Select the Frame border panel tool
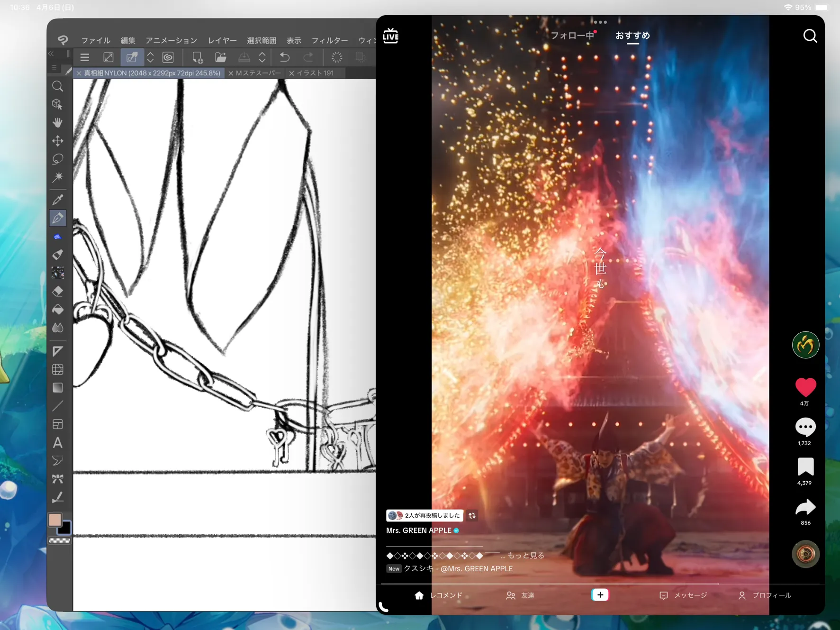The width and height of the screenshot is (840, 630). pyautogui.click(x=58, y=424)
